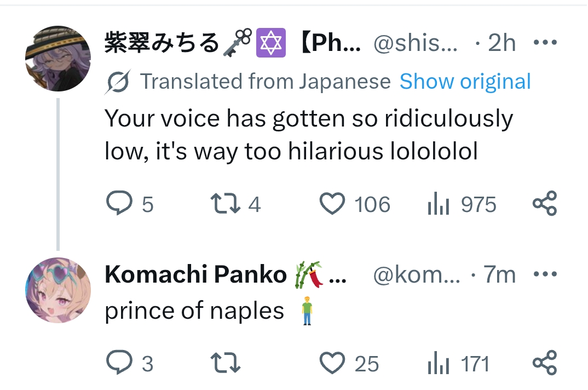View the 171 views count on Komachi's tweet
This screenshot has height=390, width=588.
[x=439, y=364]
